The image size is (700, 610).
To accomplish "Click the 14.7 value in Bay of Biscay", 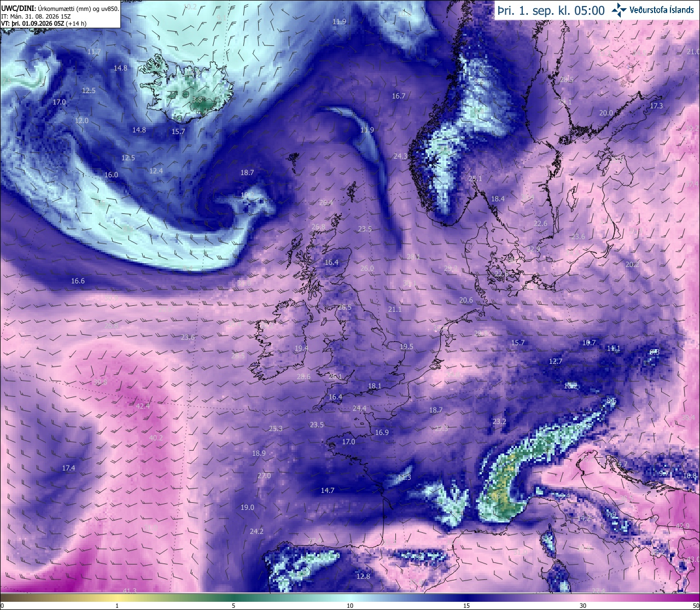I will tap(328, 491).
